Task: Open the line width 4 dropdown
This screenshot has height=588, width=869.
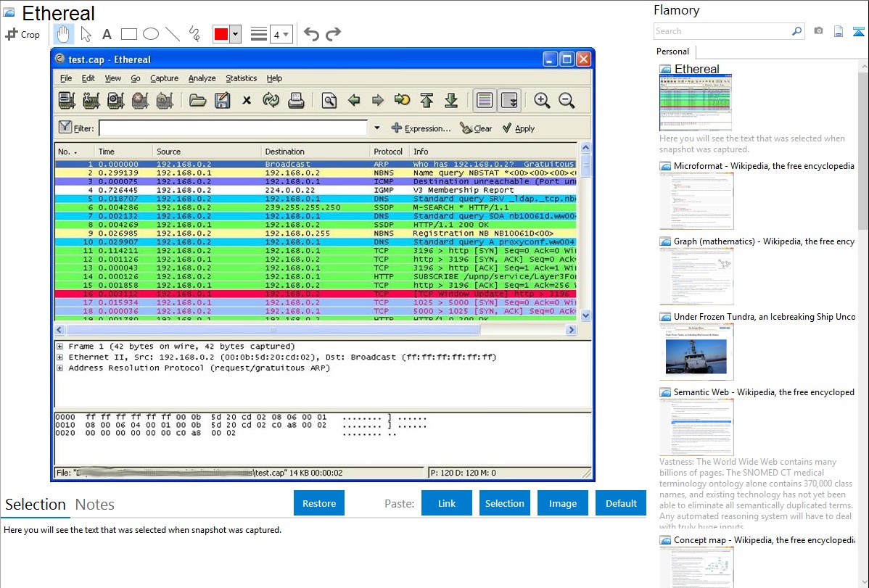Action: click(x=281, y=35)
